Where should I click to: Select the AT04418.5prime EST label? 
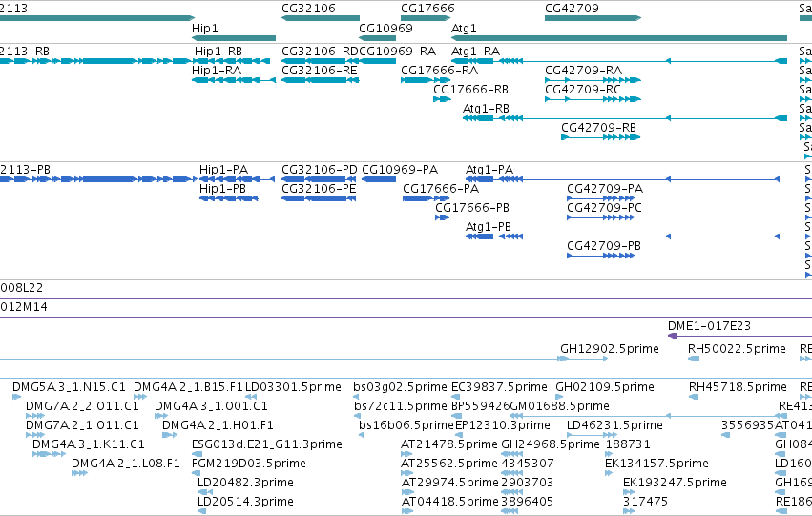coord(449,502)
